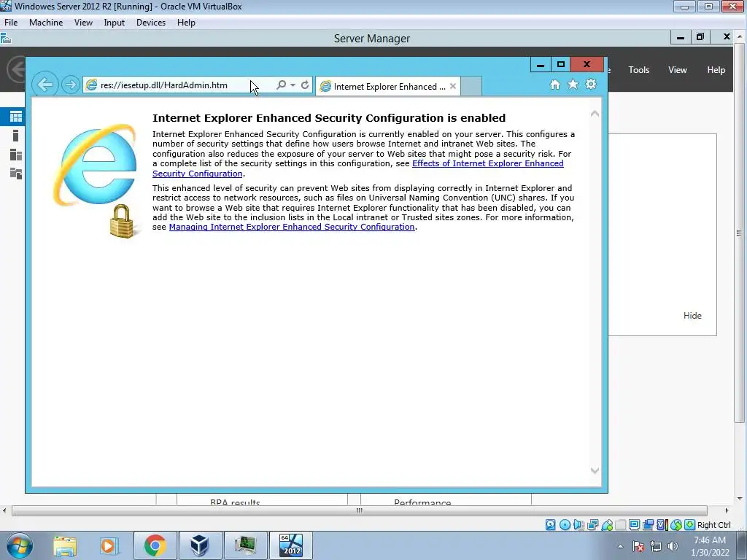Click VirtualBox shared folders indicator
The image size is (747, 560).
620,525
